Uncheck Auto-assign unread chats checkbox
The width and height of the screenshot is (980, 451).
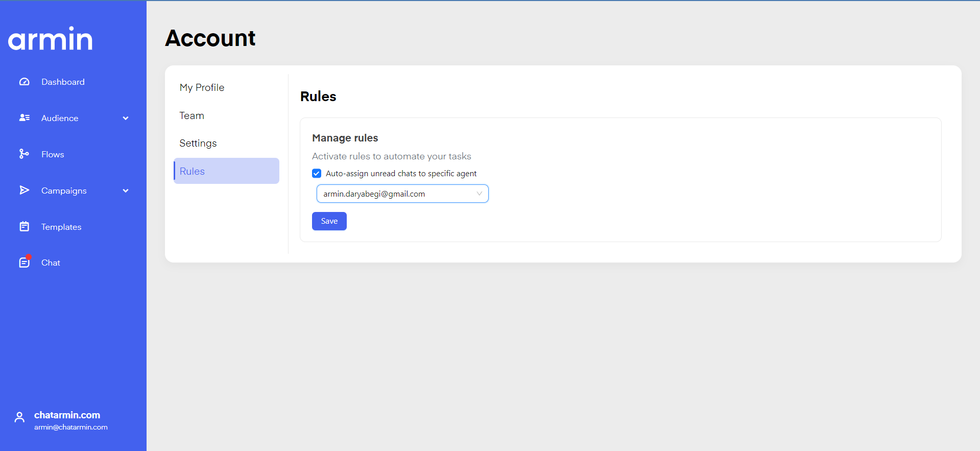[317, 174]
